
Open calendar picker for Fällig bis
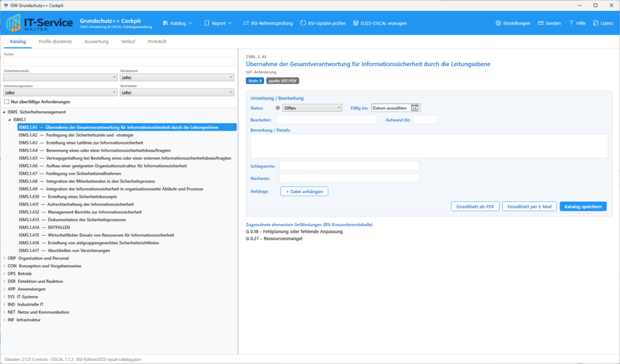point(414,108)
